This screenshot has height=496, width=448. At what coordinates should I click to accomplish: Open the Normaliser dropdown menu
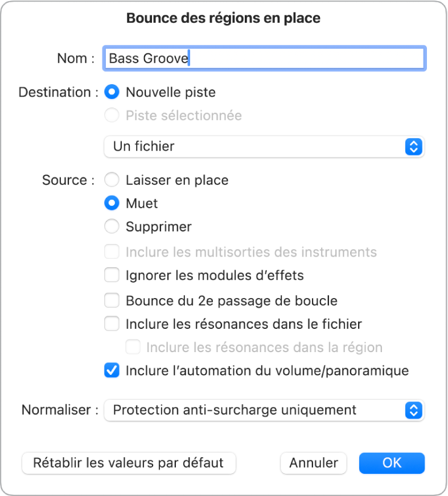[263, 410]
